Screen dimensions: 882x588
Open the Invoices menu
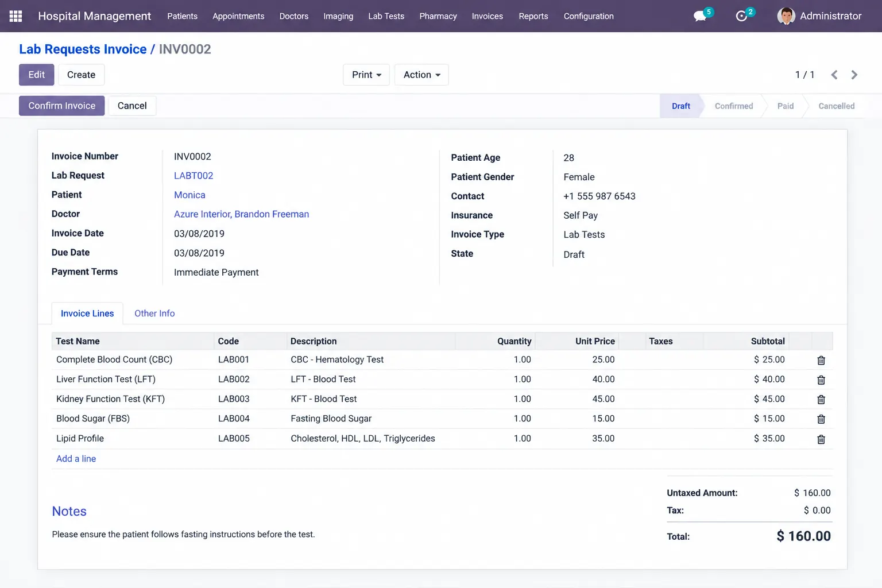[x=488, y=16]
